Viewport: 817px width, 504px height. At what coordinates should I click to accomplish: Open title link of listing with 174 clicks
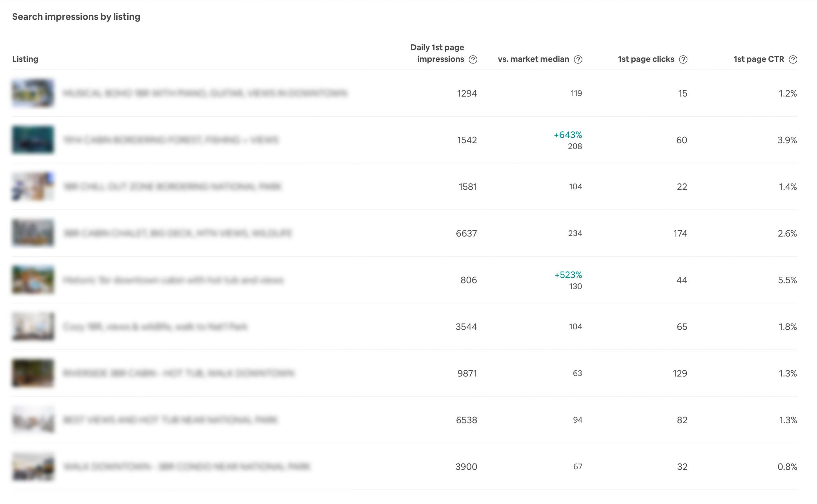177,233
